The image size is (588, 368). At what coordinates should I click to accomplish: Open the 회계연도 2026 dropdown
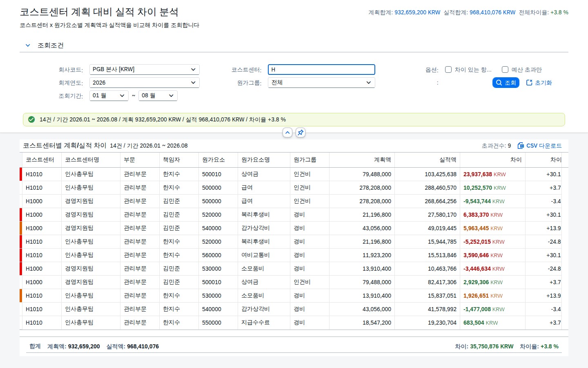click(x=145, y=83)
